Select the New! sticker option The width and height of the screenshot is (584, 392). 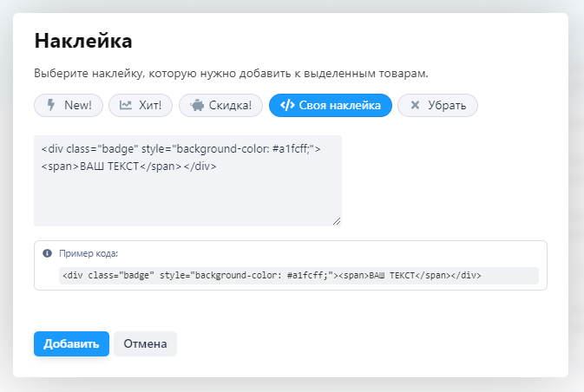[x=69, y=106]
